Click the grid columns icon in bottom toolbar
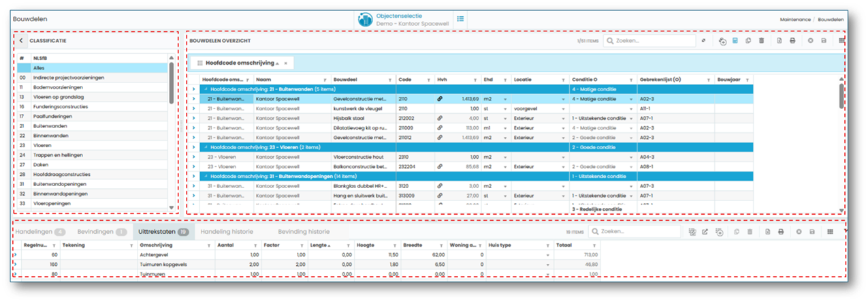 pyautogui.click(x=831, y=232)
